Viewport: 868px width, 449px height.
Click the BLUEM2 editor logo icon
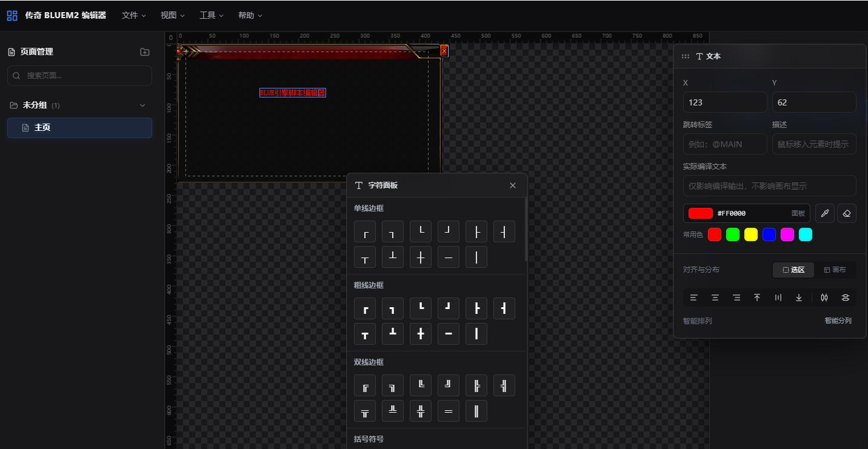pos(12,15)
